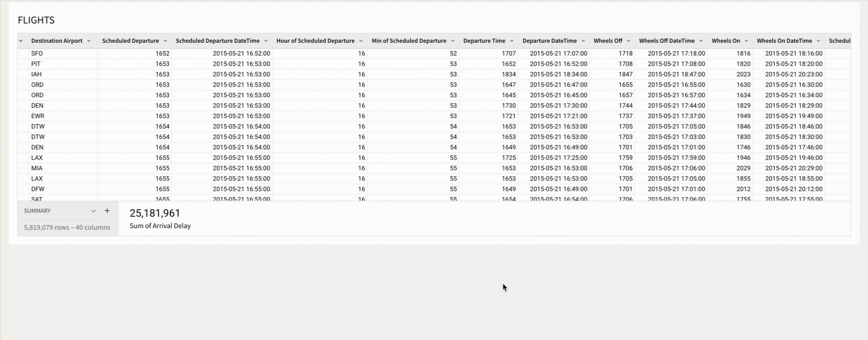The width and height of the screenshot is (868, 340).
Task: Select the SFO destination airport cell
Action: tap(37, 53)
